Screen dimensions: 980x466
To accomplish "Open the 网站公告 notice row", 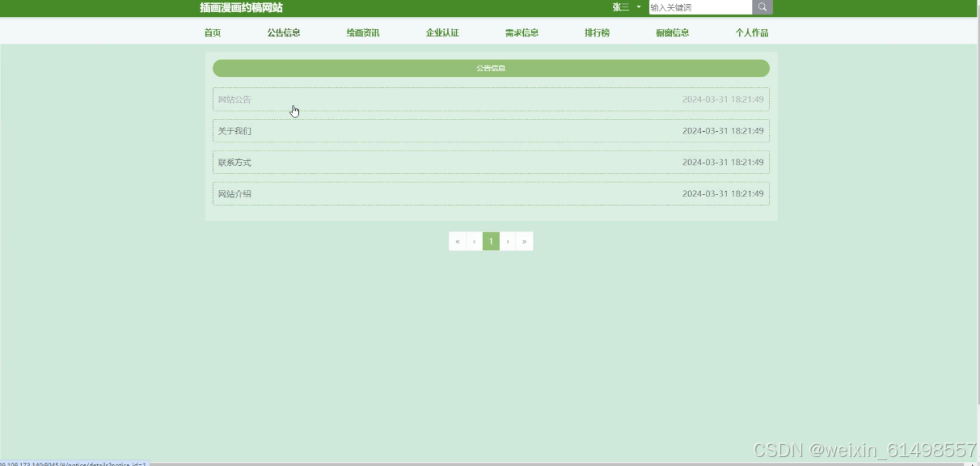I will [491, 100].
